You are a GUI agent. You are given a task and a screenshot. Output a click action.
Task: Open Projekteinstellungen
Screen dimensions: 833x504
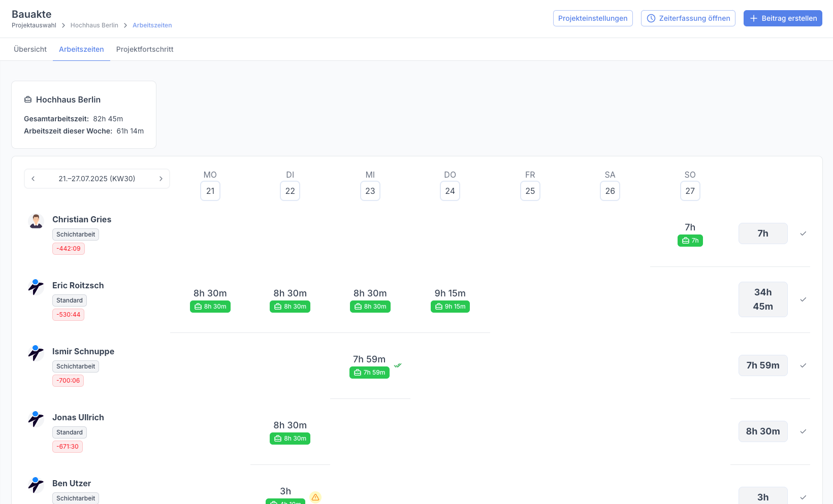[x=593, y=18]
